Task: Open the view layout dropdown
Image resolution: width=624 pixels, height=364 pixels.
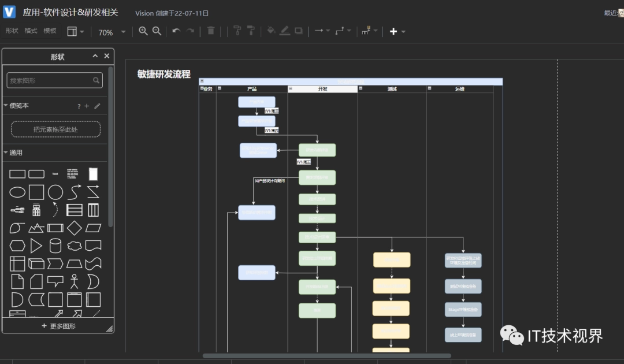Action: (x=75, y=31)
